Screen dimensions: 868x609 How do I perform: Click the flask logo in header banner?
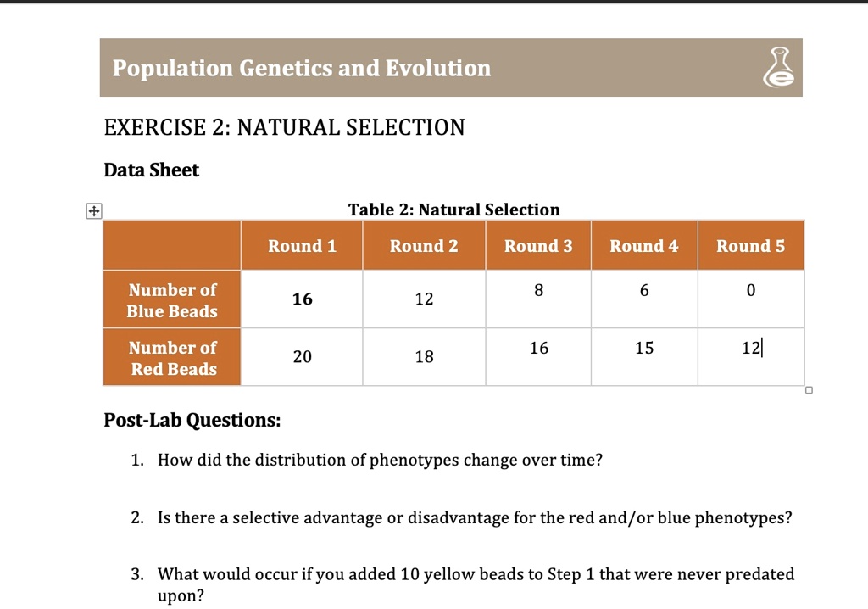pyautogui.click(x=779, y=68)
